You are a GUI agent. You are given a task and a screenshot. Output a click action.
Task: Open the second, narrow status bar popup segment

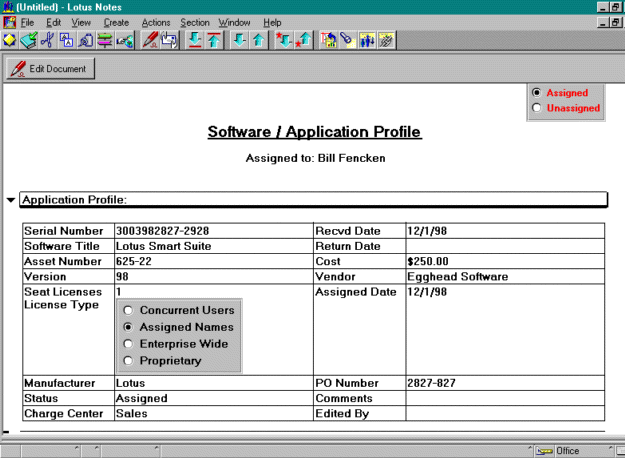point(91,451)
